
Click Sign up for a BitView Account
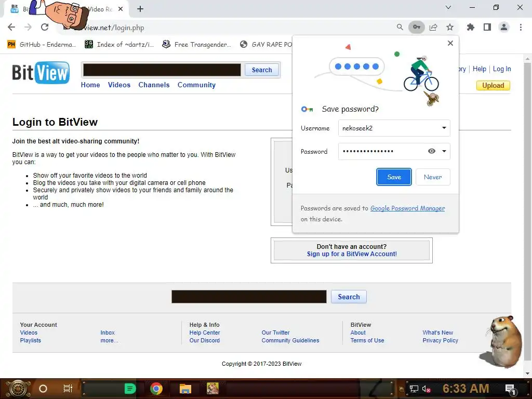(x=352, y=254)
